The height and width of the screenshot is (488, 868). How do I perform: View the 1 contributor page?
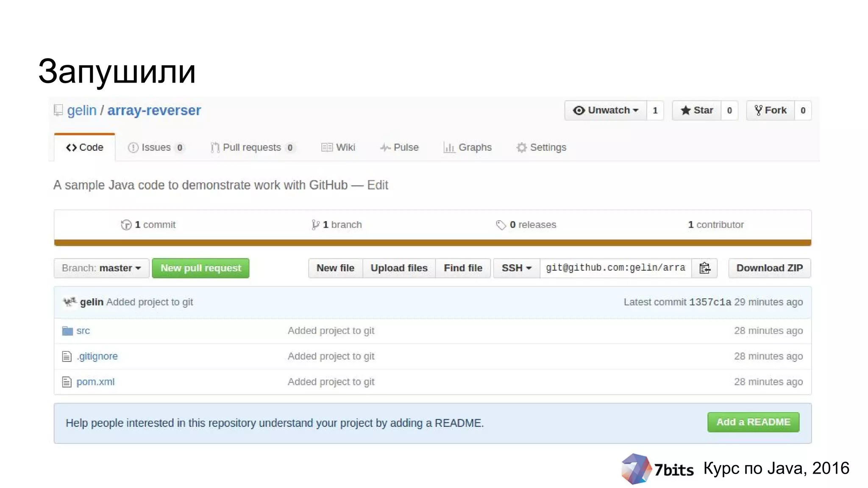click(x=716, y=225)
